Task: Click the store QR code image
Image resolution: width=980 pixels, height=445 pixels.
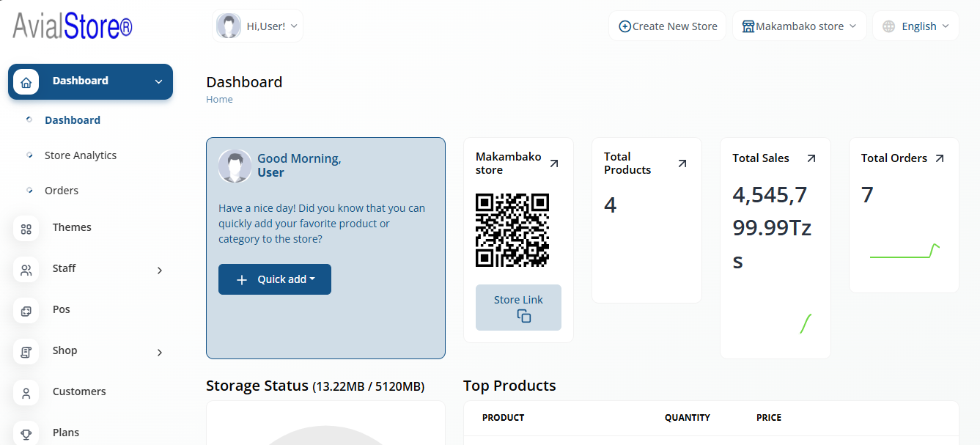Action: 512,230
